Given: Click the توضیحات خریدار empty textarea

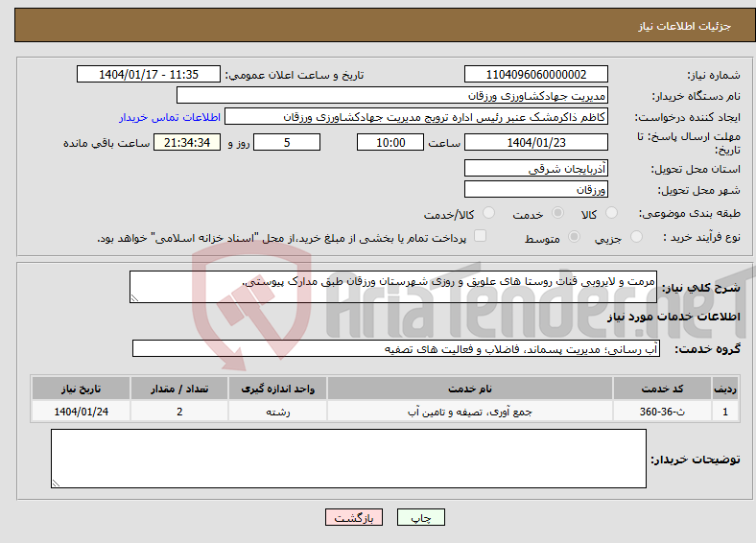Looking at the screenshot, I should coord(348,459).
